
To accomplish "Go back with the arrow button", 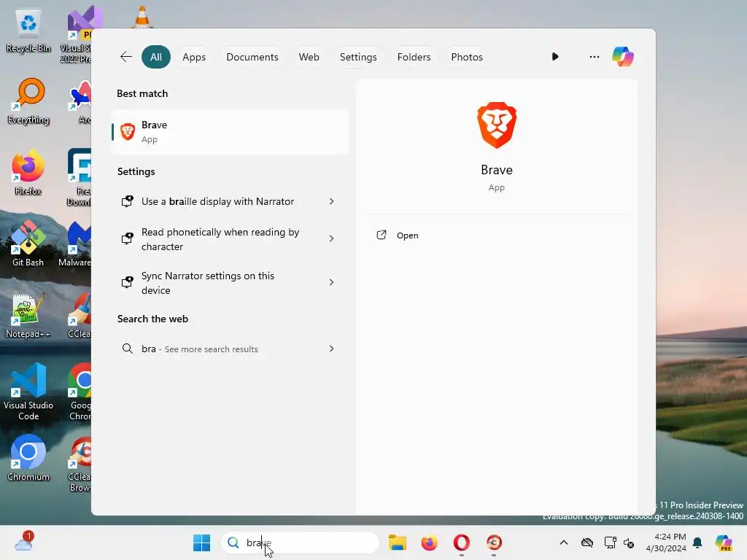I will tap(125, 57).
